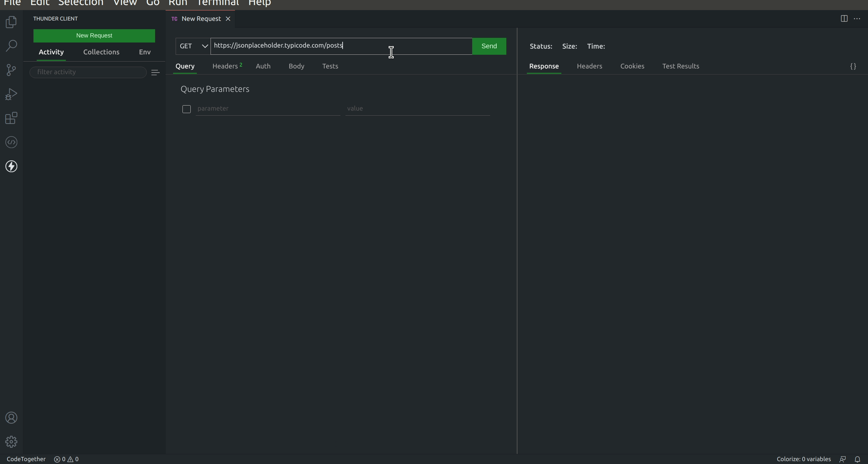The image size is (868, 464).
Task: Click the green New Request button
Action: point(94,36)
